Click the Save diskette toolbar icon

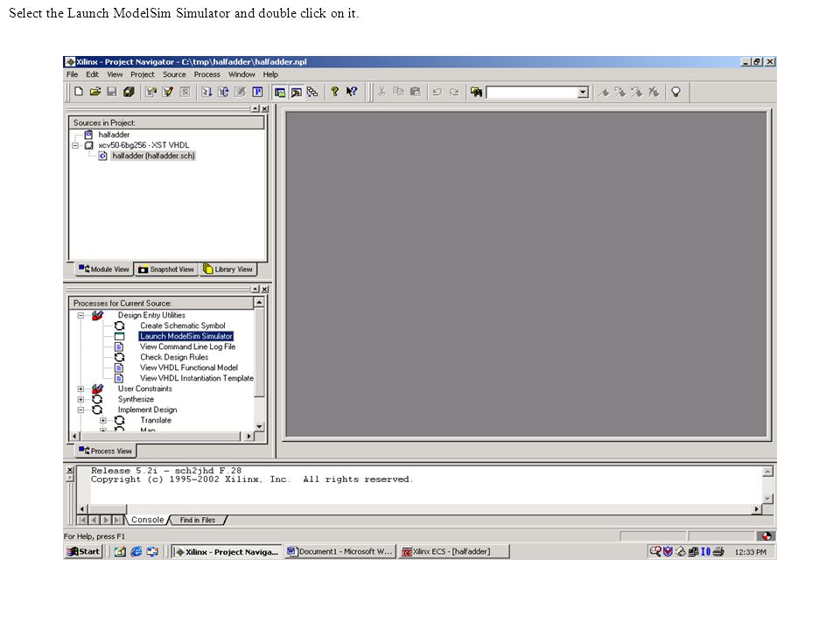click(111, 92)
